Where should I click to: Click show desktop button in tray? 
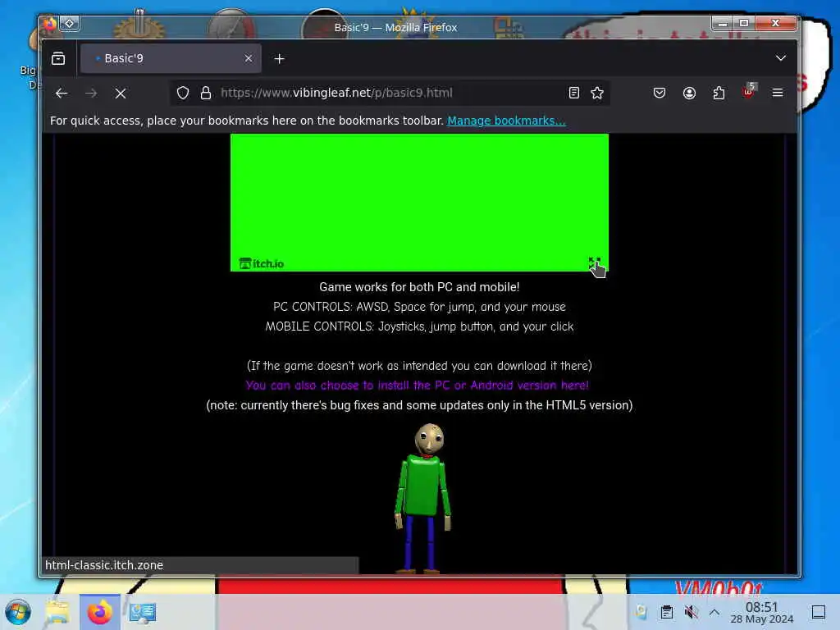[x=818, y=612]
